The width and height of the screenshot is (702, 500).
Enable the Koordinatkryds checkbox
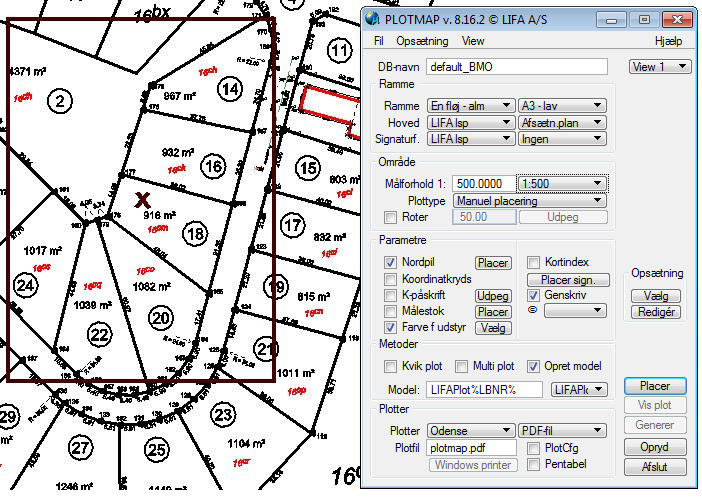tap(390, 279)
